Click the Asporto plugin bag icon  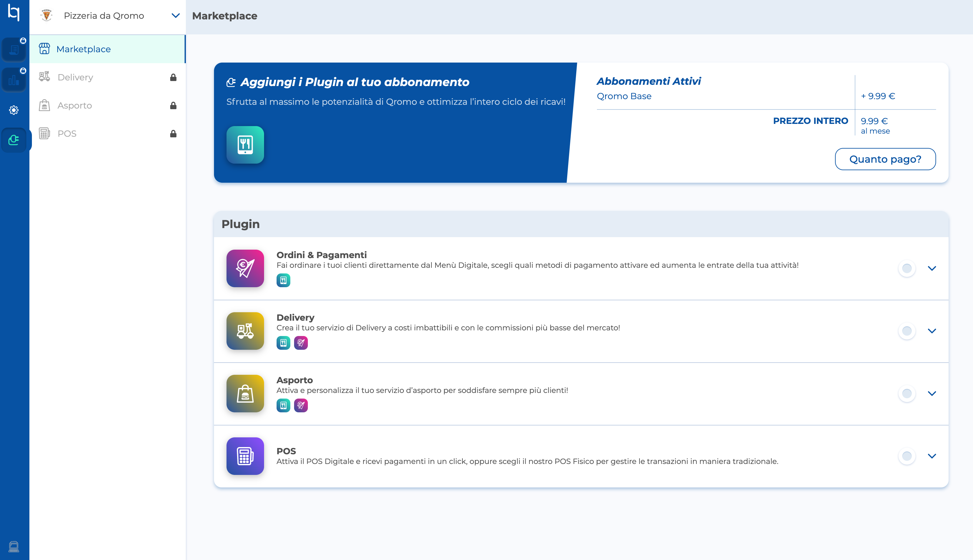pyautogui.click(x=245, y=394)
